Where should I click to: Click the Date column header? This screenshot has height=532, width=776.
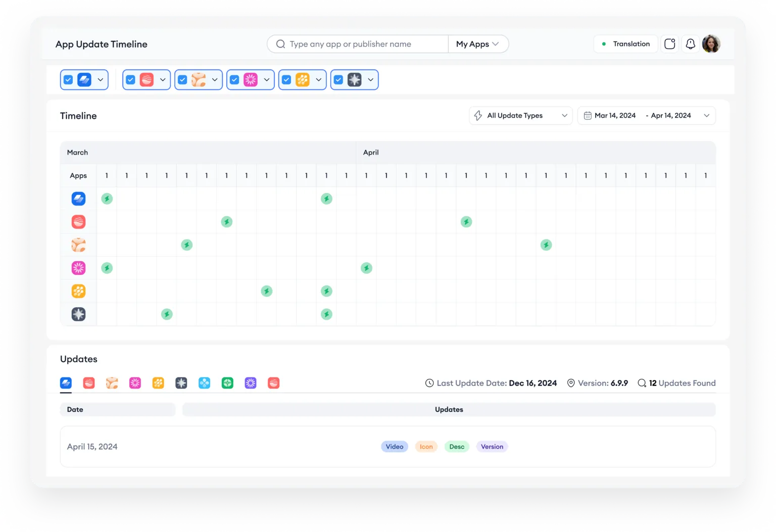tap(118, 409)
